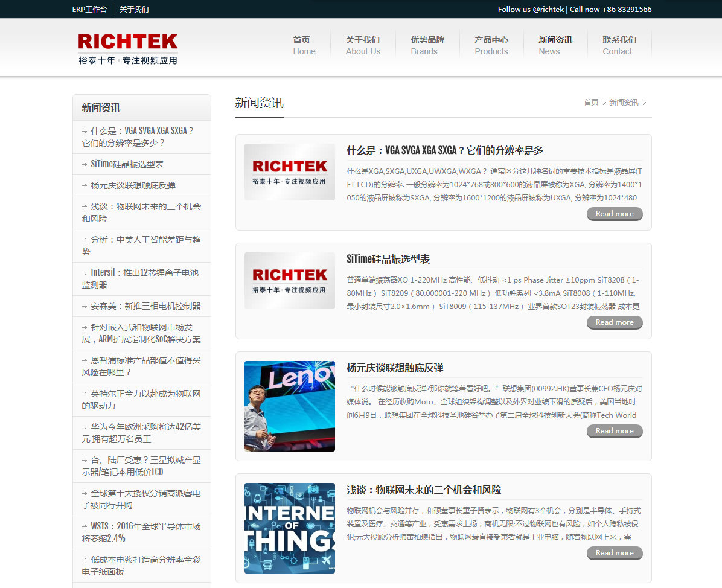Image resolution: width=722 pixels, height=588 pixels.
Task: Click the arrow icon beside 安森美 sidebar item
Action: (85, 306)
